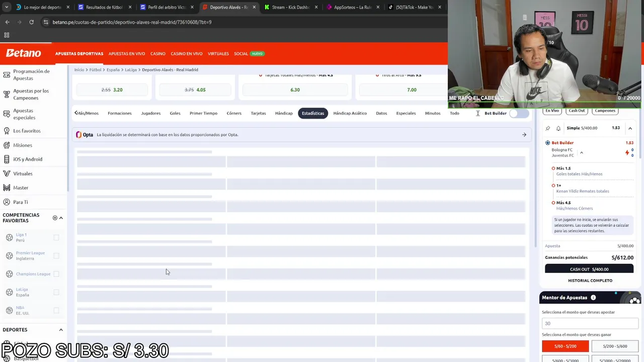Click the Los favoritos star icon

tap(7, 131)
